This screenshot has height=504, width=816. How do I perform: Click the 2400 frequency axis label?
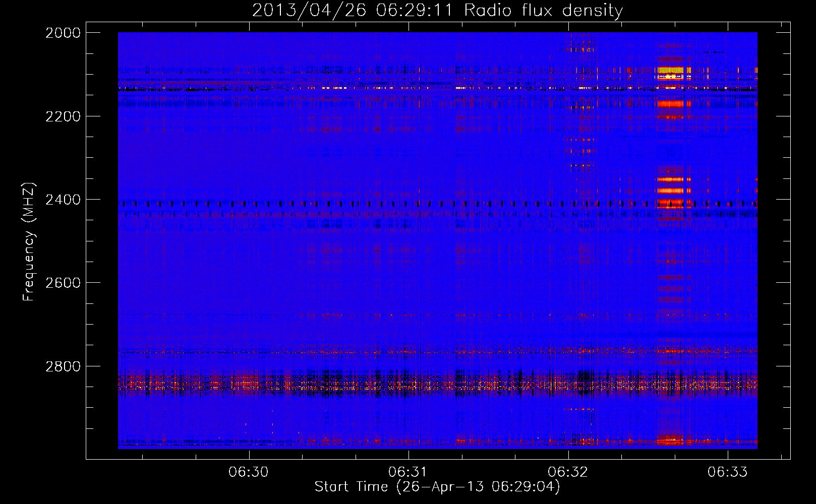[63, 200]
